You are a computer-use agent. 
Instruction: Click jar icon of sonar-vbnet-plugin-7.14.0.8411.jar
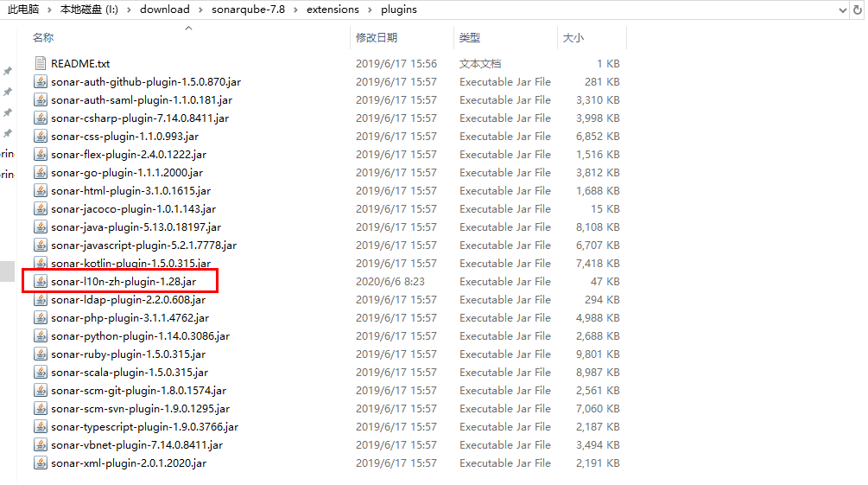point(41,445)
